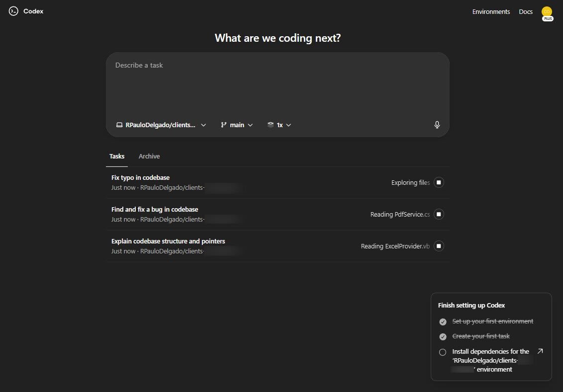Click the Reading PdfService.cs status
This screenshot has width=563, height=392.
pyautogui.click(x=400, y=215)
